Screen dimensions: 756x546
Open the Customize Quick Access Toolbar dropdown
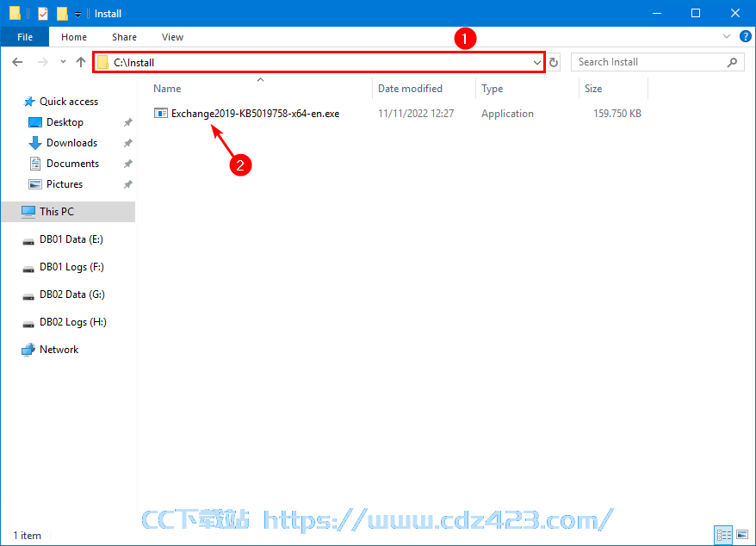[77, 15]
